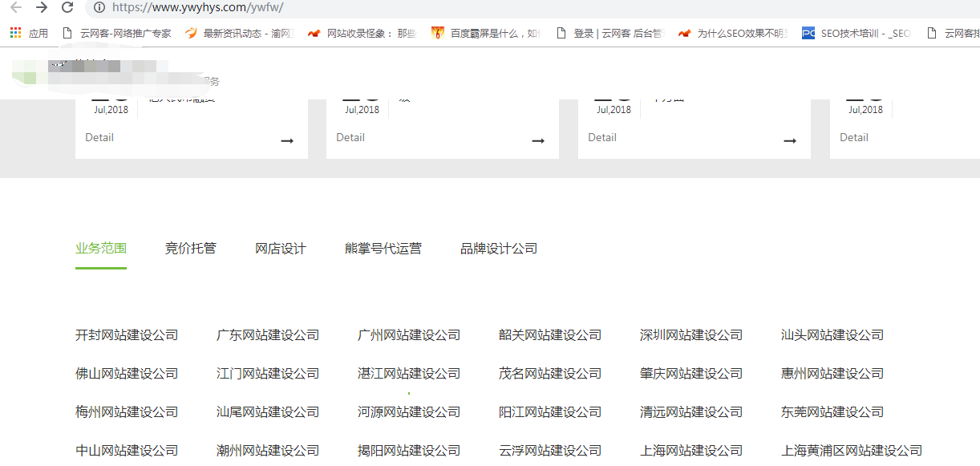Click the browser back arrow
The height and width of the screenshot is (466, 980).
tap(16, 7)
